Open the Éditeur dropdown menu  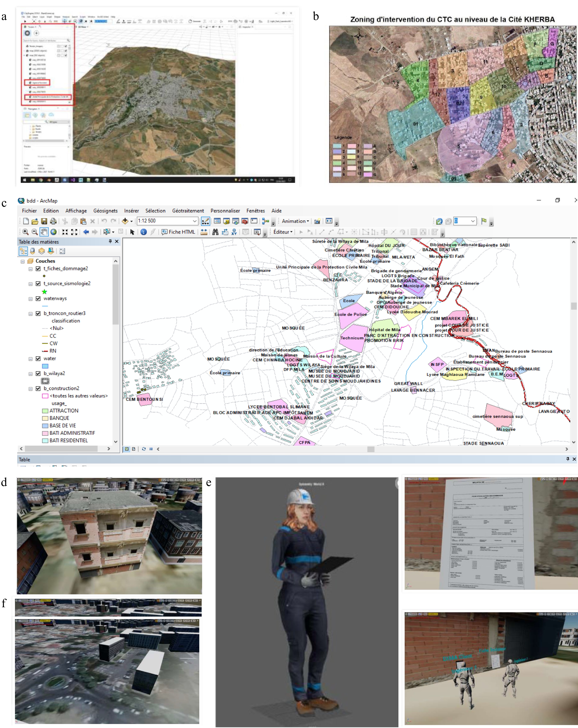pos(283,232)
